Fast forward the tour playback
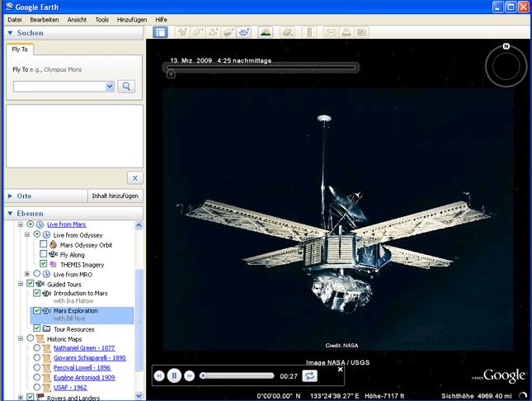This screenshot has width=532, height=401. (x=190, y=376)
